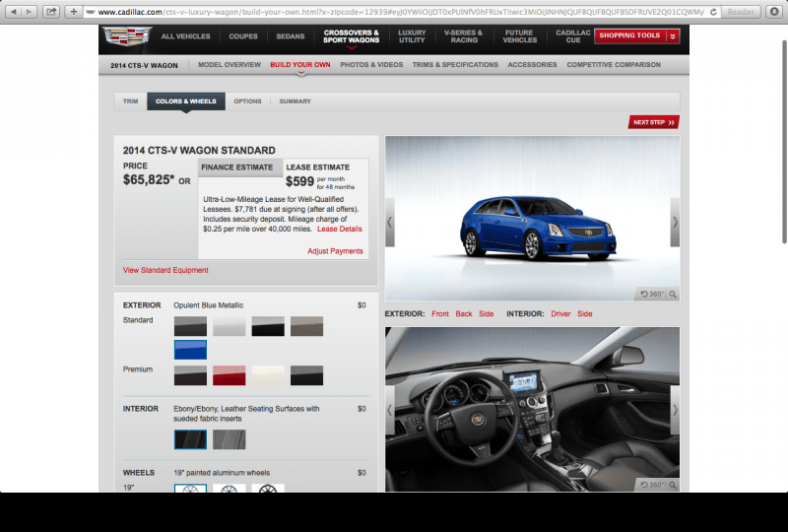
Task: Choose the taupe brown standard exterior swatch
Action: pyautogui.click(x=306, y=326)
